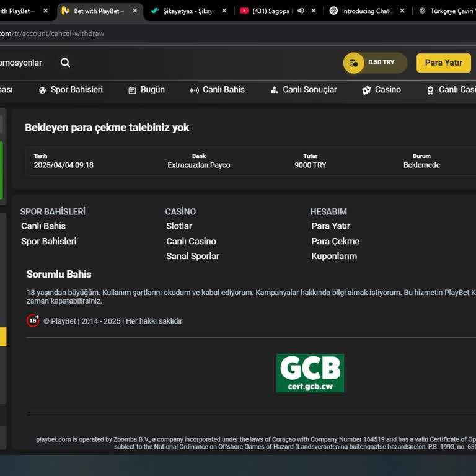Switch to the Sagopa YouTube browser tab
The width and height of the screenshot is (476, 476).
click(271, 11)
